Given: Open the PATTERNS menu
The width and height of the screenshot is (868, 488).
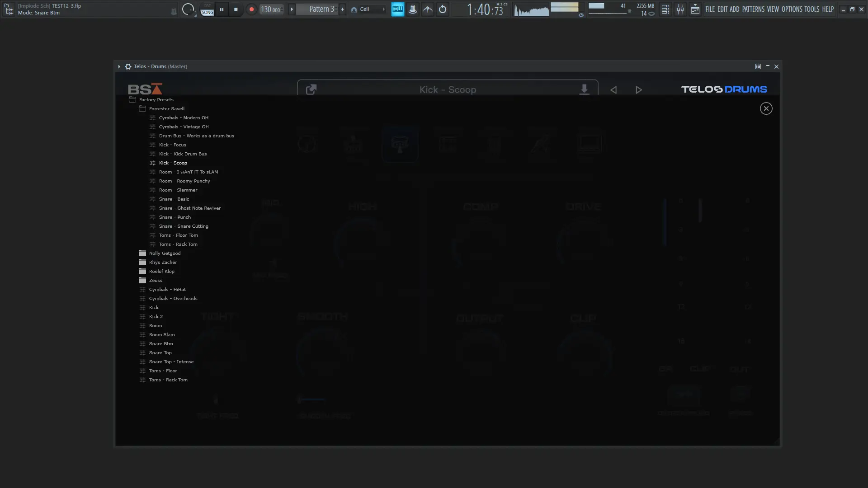Looking at the screenshot, I should click(x=753, y=9).
